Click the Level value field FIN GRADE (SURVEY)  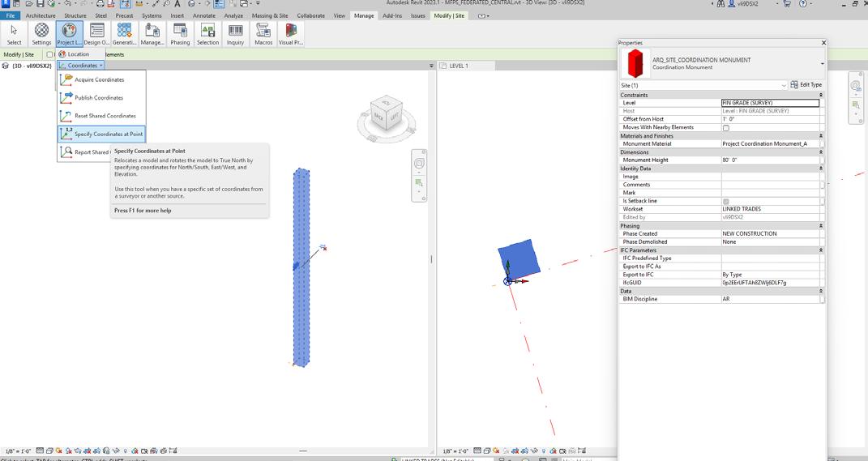coord(770,103)
